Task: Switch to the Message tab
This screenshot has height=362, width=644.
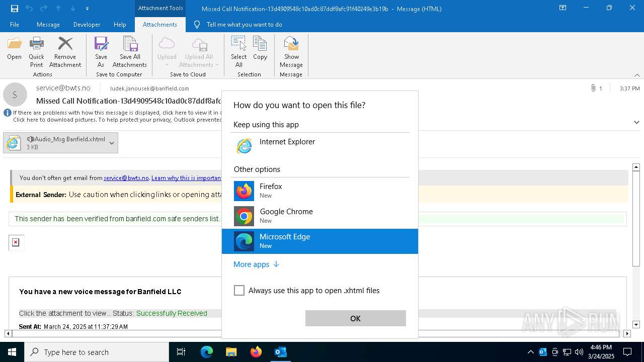Action: 48,24
